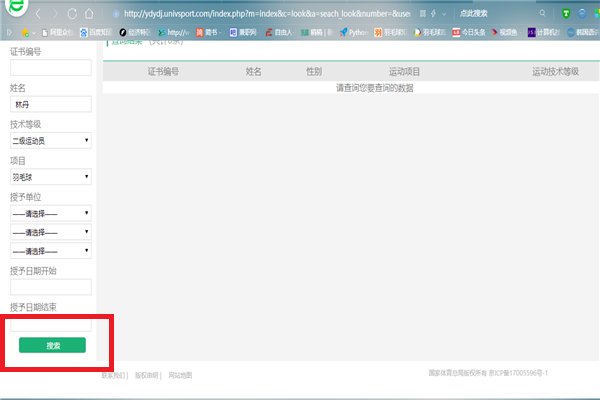Click the 姓名 table column header

coord(254,72)
